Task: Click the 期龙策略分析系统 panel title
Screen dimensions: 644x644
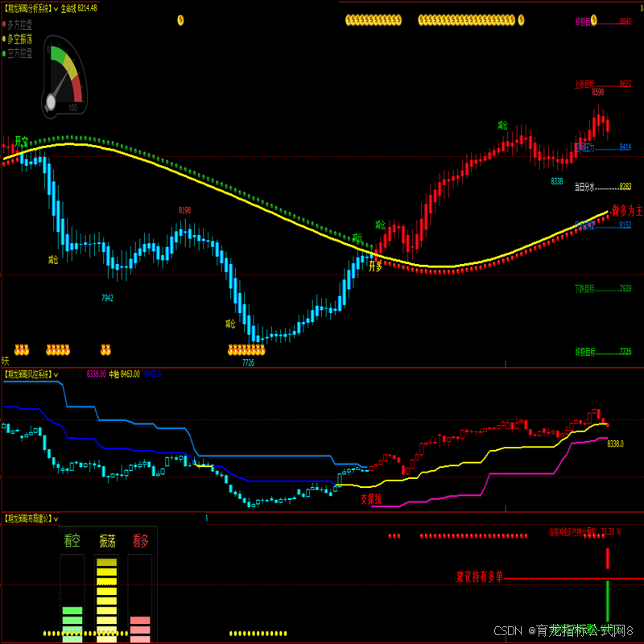Action: 28,9
